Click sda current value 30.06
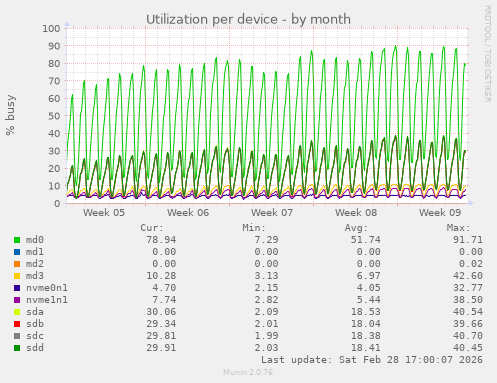Screen dimensions: 497x383 pyautogui.click(x=161, y=312)
